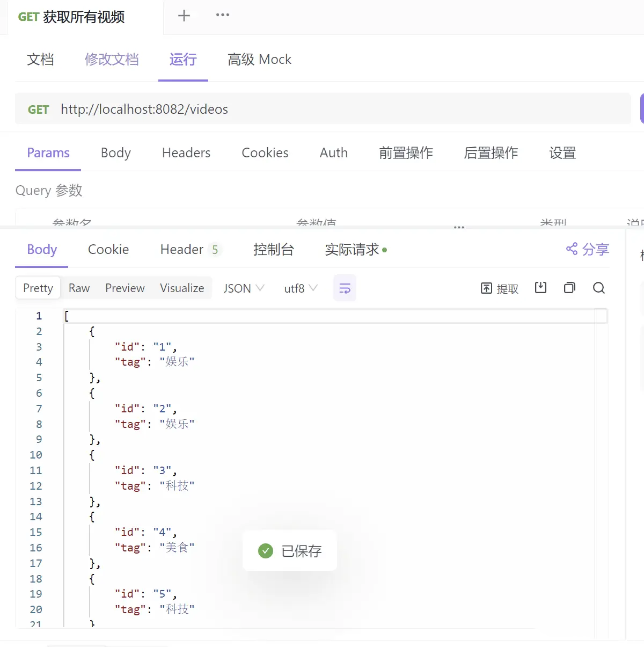The width and height of the screenshot is (644, 647).
Task: Open the 修改文档 tab
Action: tap(112, 59)
